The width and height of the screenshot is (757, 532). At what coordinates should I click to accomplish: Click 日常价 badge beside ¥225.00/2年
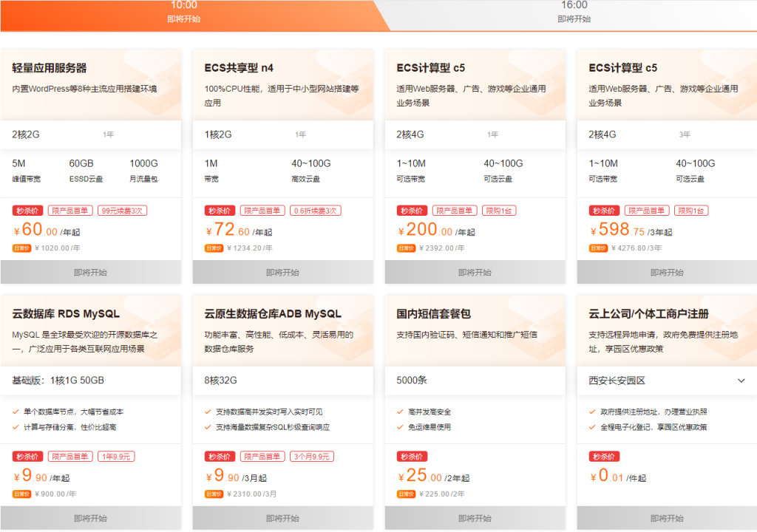coord(406,494)
